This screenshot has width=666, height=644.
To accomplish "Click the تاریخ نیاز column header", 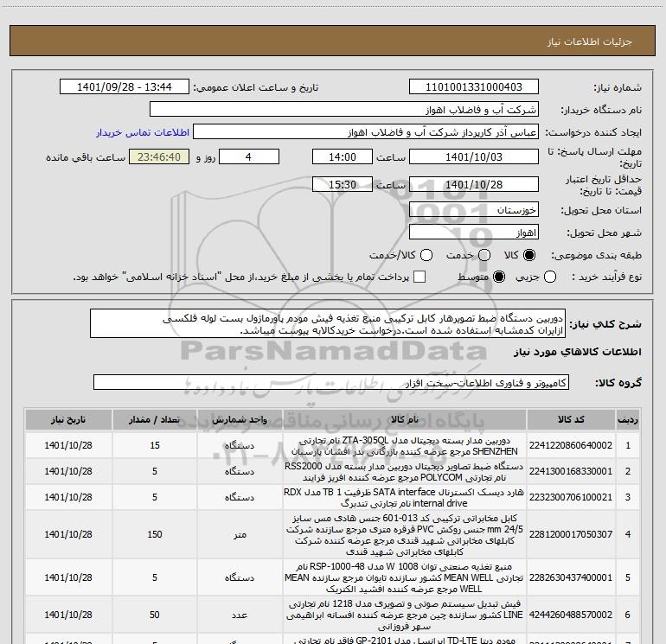I will click(x=68, y=420).
